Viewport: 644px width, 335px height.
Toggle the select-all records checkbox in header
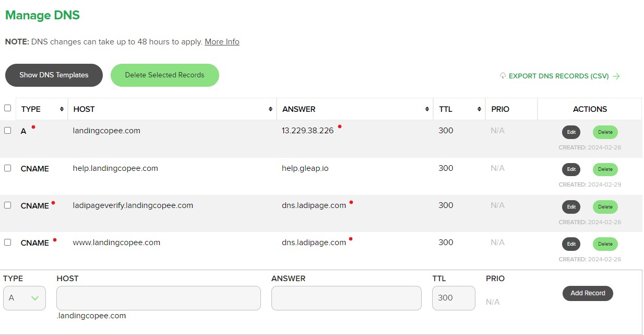pyautogui.click(x=7, y=108)
